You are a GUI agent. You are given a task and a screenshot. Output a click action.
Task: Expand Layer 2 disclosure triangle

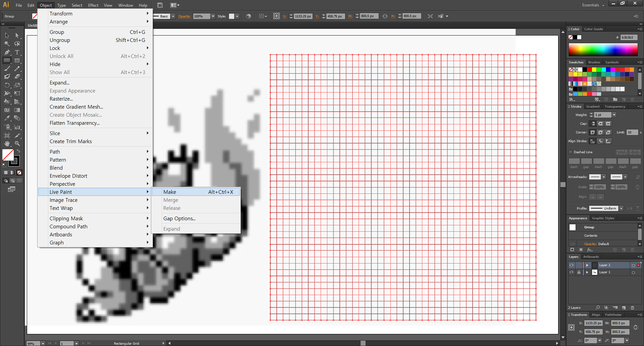point(587,265)
